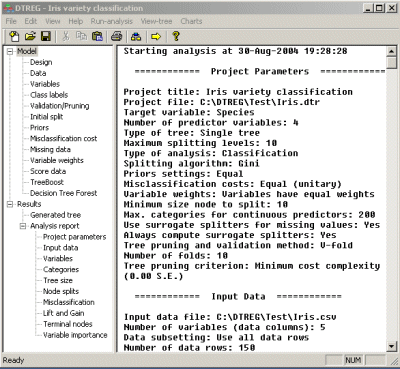Screen dimensions: 400x369
Task: Jump to Terminal nodes section
Action: click(68, 324)
